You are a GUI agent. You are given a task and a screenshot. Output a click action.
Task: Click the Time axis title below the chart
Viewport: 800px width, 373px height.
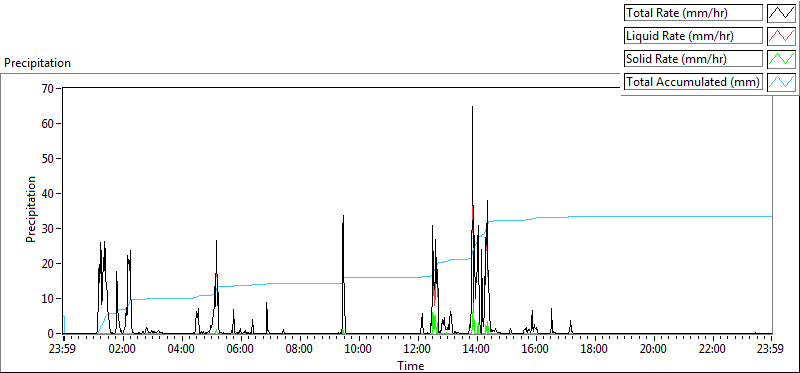[411, 365]
